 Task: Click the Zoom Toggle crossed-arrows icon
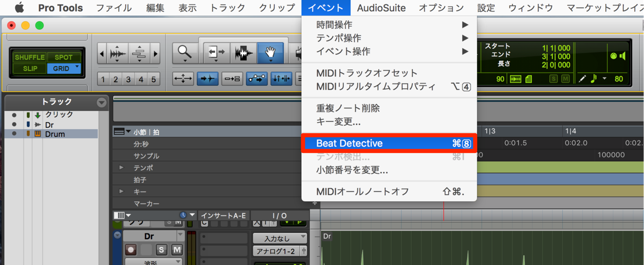(183, 79)
